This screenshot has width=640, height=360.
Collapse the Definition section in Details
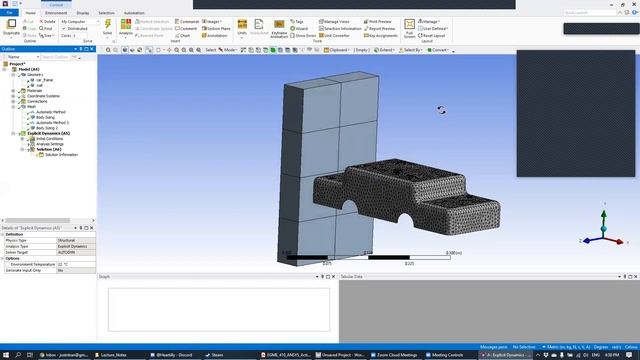2,235
